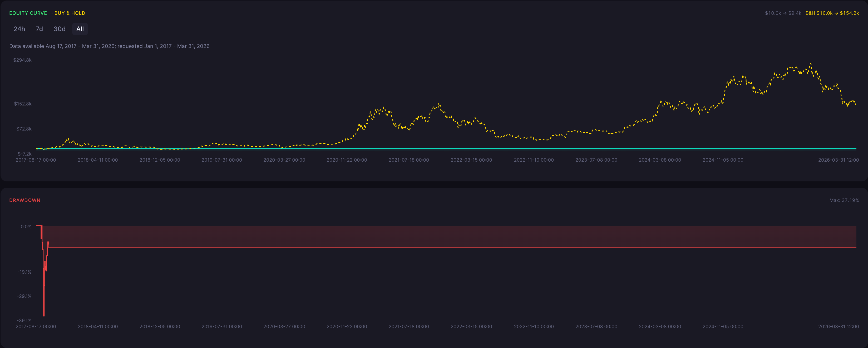Viewport: 868px width, 348px height.
Task: Click the BUY & HOLD legend label
Action: click(x=70, y=13)
